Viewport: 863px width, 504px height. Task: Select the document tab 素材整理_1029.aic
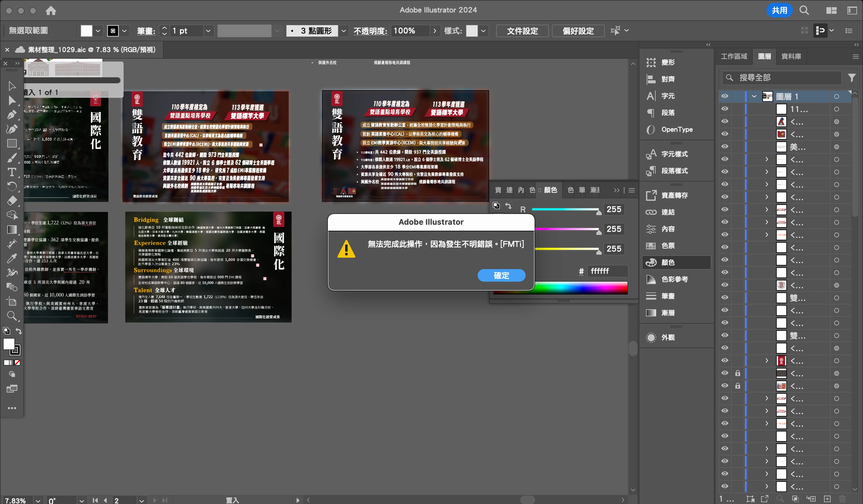point(91,50)
